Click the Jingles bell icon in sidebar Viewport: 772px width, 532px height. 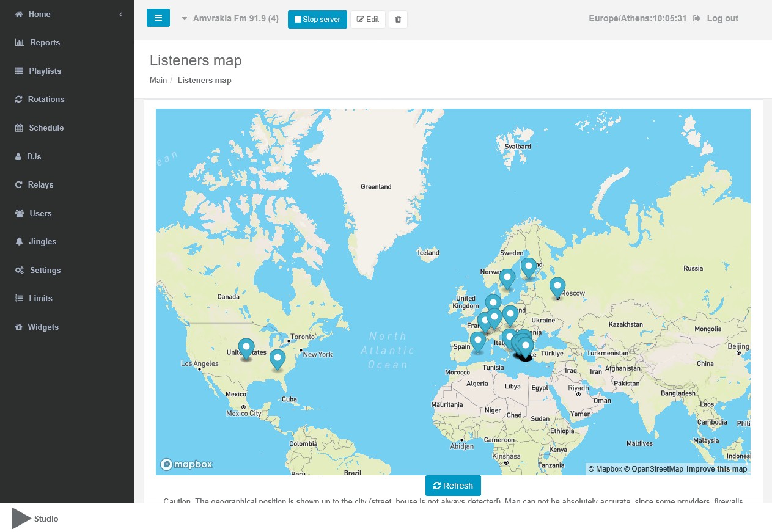tap(19, 242)
